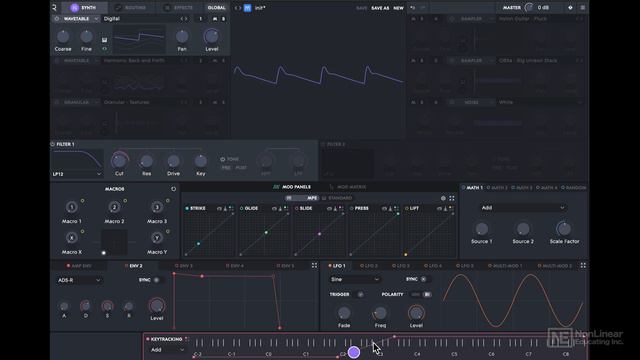Click the Master volume knob
Viewport: 640px width, 360px height.
(x=529, y=7)
